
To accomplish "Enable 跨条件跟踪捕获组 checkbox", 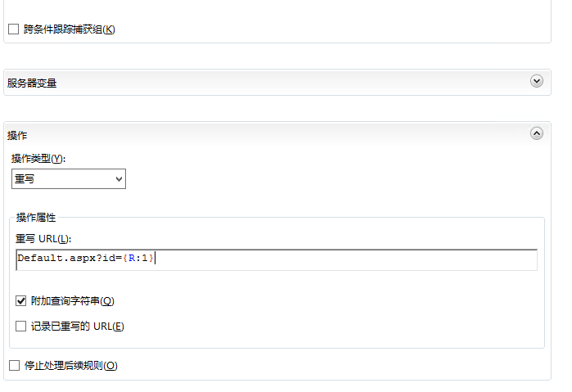I will [x=13, y=29].
